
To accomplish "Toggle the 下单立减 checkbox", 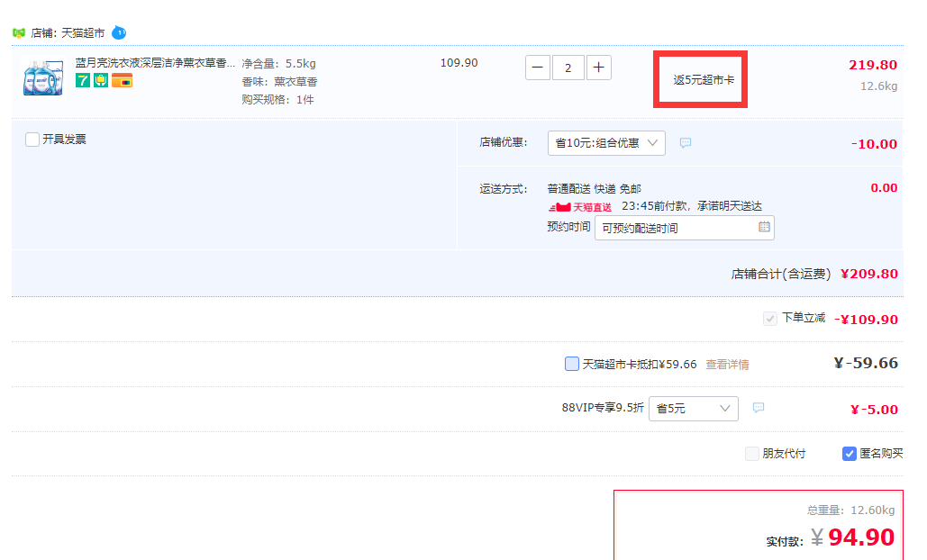I will coord(769,319).
